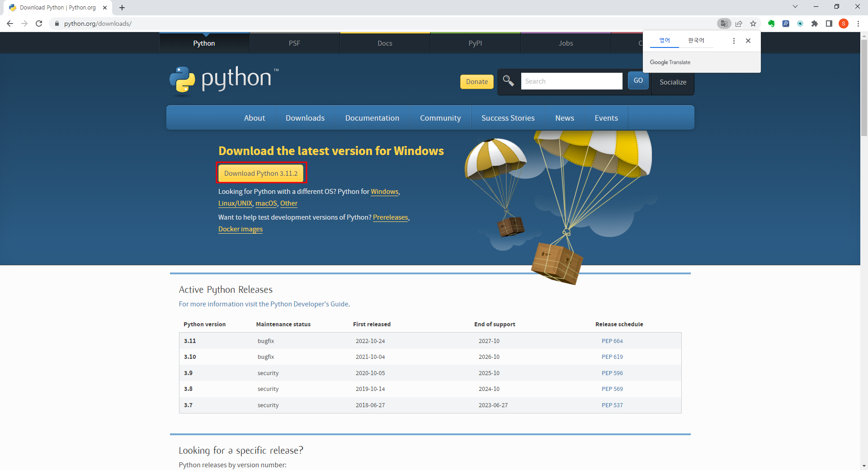868x470 pixels.
Task: Open the Chrome three-dot menu
Action: (858, 23)
